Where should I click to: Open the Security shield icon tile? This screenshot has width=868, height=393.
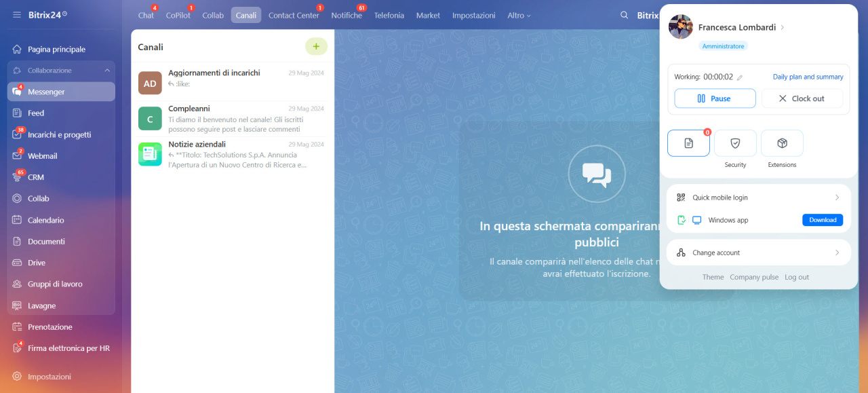735,143
